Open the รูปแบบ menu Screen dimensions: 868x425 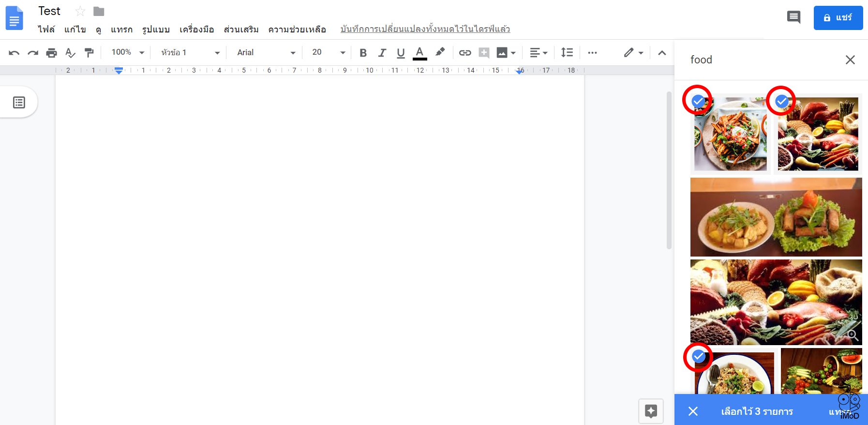click(x=156, y=30)
